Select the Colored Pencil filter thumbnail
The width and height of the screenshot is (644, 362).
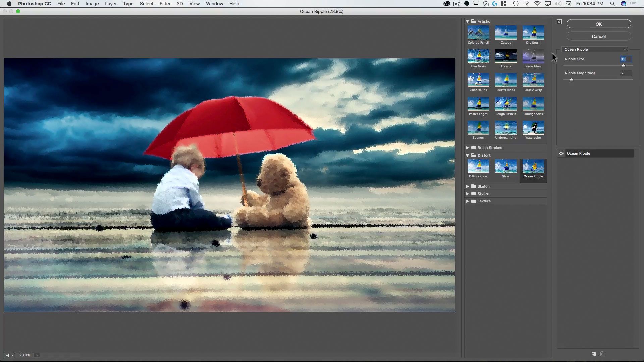(478, 33)
